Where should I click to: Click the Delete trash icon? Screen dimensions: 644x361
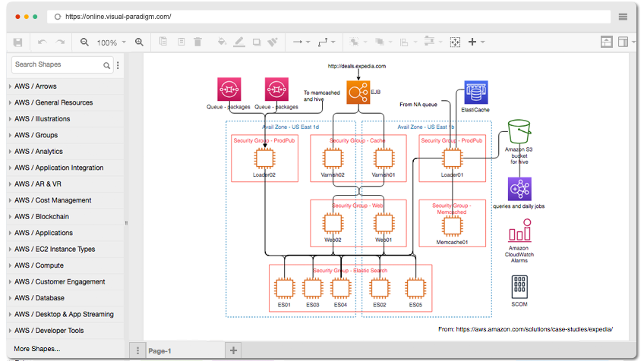197,42
